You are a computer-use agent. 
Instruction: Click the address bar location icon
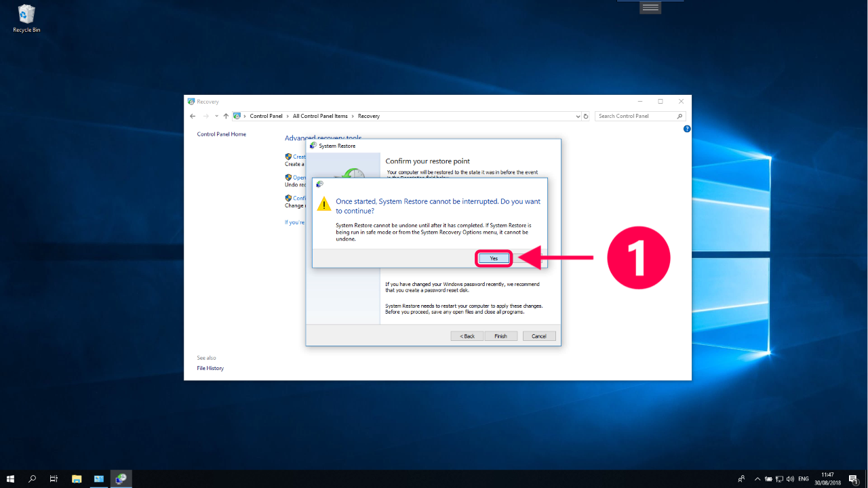pos(237,116)
